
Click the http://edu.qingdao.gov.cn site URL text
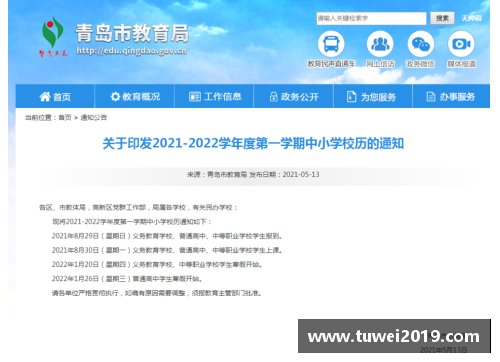coord(131,51)
